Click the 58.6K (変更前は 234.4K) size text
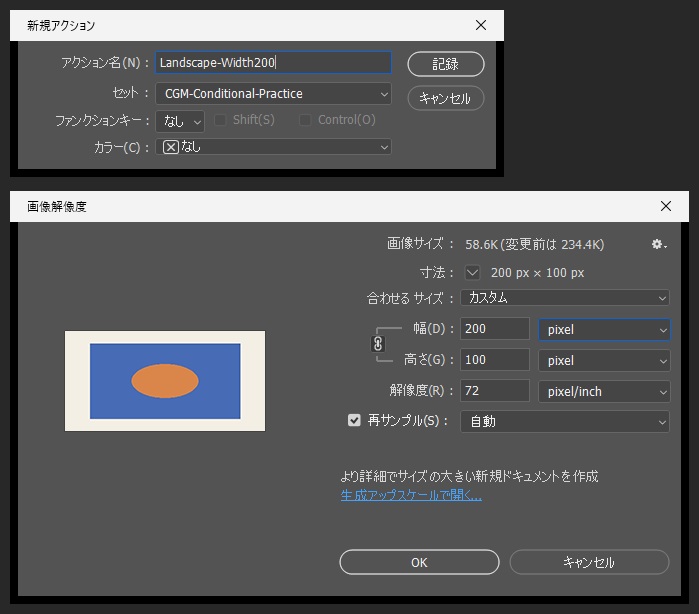 (535, 244)
